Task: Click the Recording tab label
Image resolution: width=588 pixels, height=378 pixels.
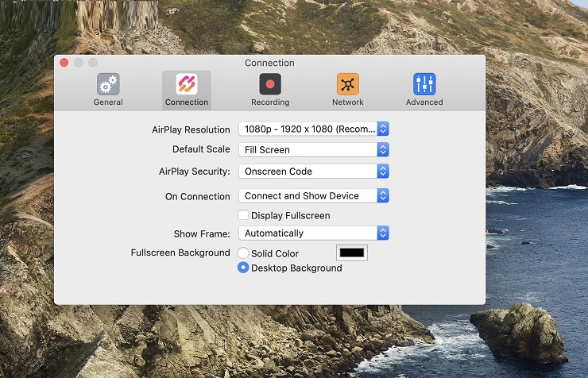Action: 270,102
